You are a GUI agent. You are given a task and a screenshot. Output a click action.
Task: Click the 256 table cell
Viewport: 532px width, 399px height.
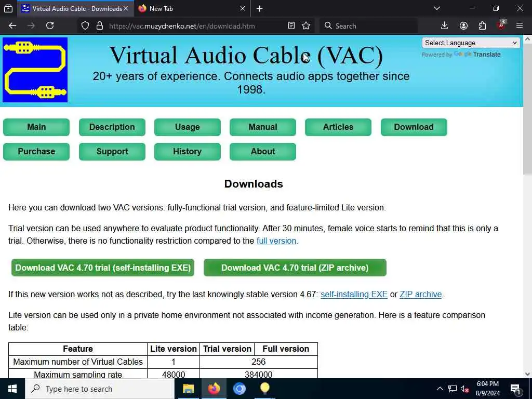point(259,362)
